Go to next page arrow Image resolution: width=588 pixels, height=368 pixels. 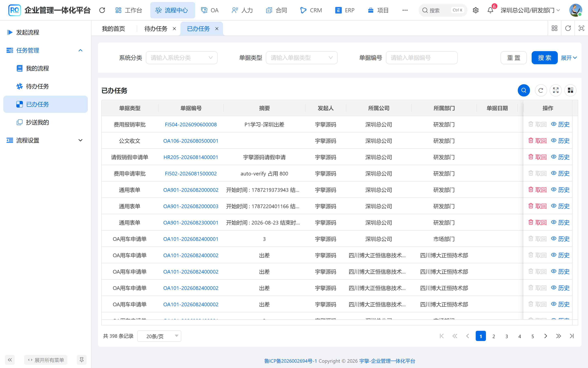coord(546,336)
